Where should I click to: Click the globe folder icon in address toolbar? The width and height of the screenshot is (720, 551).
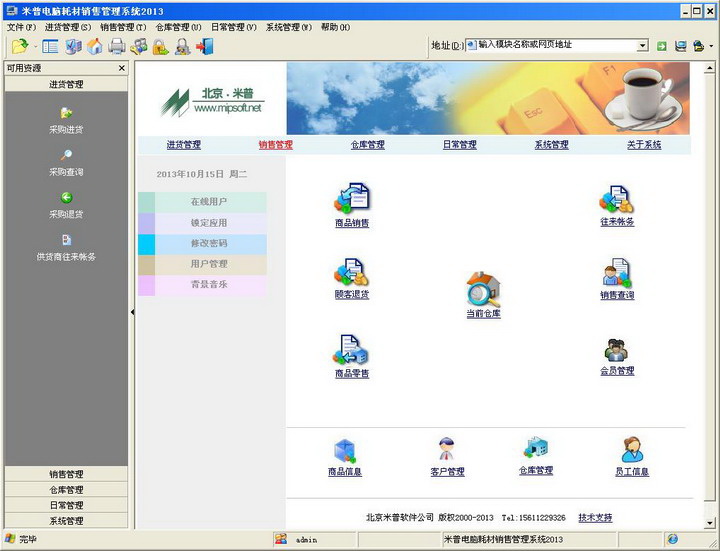tap(698, 46)
